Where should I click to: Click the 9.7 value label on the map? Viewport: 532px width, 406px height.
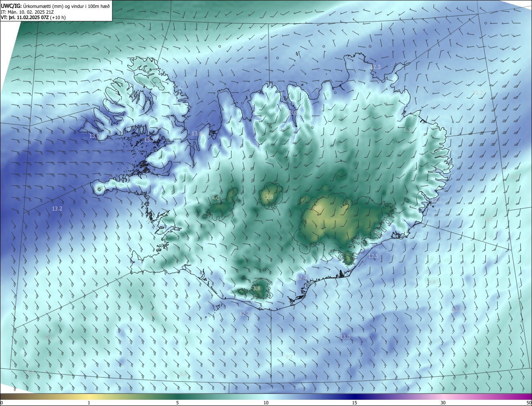pyautogui.click(x=289, y=357)
